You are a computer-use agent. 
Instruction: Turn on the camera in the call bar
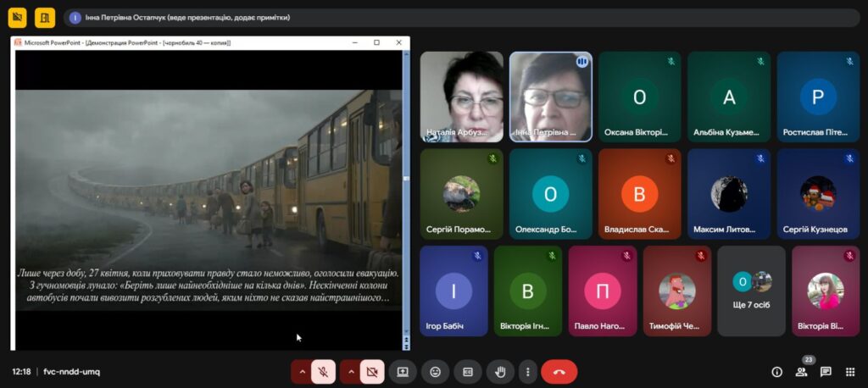point(370,371)
